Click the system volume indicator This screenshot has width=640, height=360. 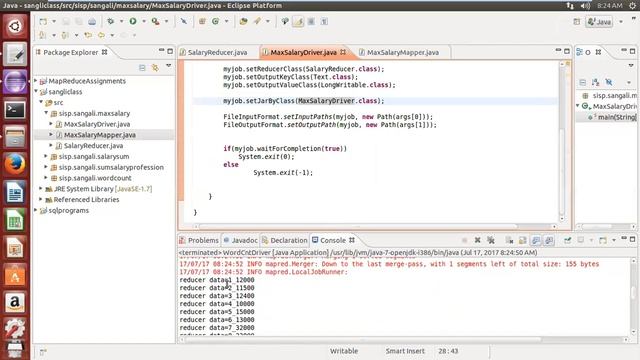[x=585, y=5]
